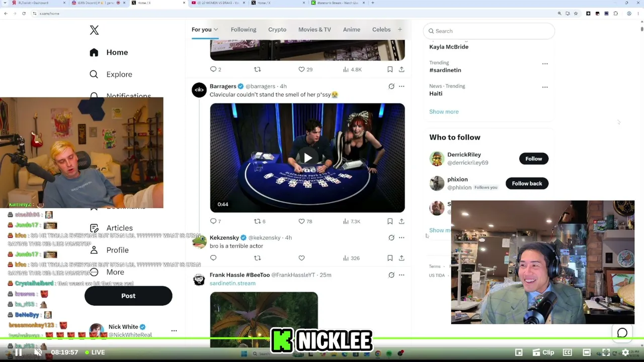Image resolution: width=644 pixels, height=362 pixels.
Task: Like the Kekzensky post
Action: (301, 258)
